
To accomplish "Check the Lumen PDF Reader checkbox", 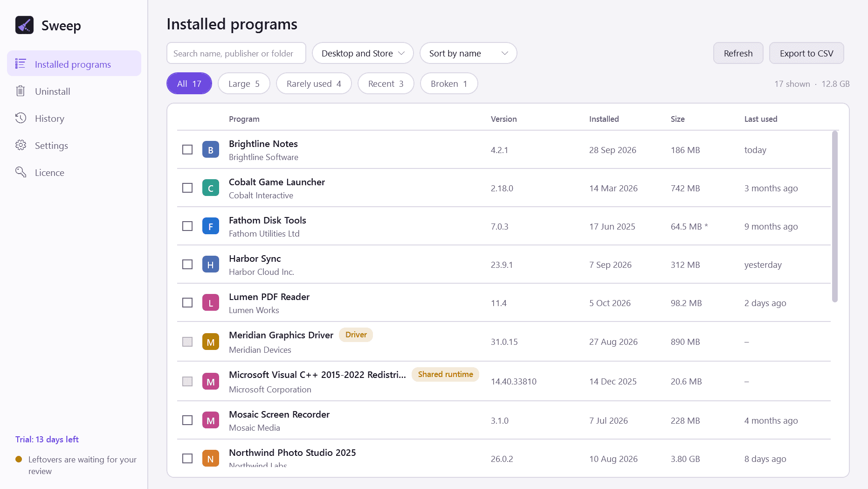I will 187,303.
